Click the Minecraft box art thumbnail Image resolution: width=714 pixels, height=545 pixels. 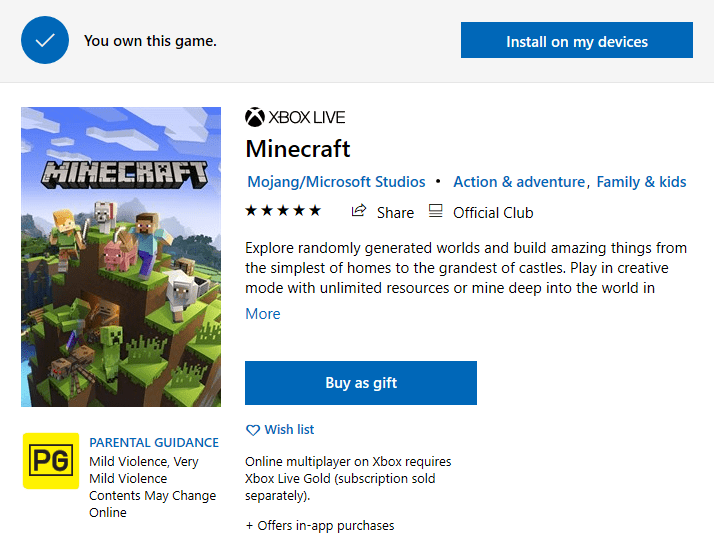[121, 257]
